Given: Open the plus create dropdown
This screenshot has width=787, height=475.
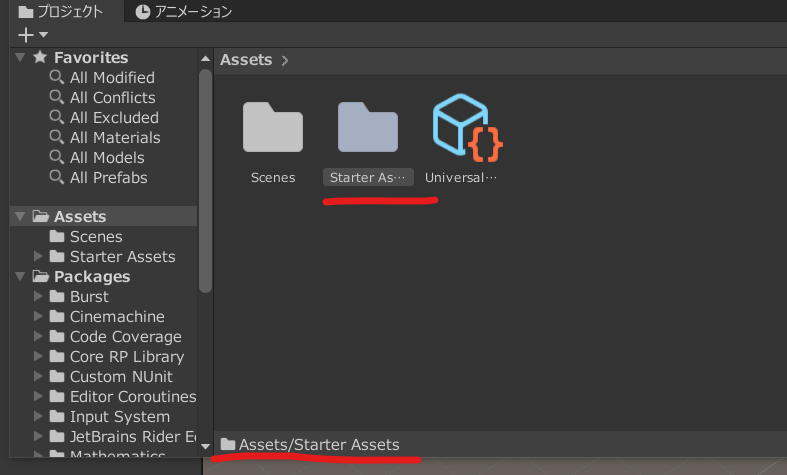Looking at the screenshot, I should coord(32,34).
